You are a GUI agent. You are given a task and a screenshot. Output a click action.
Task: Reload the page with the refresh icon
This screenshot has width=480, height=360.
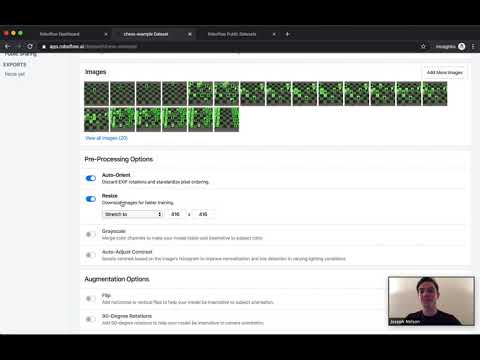pyautogui.click(x=30, y=46)
